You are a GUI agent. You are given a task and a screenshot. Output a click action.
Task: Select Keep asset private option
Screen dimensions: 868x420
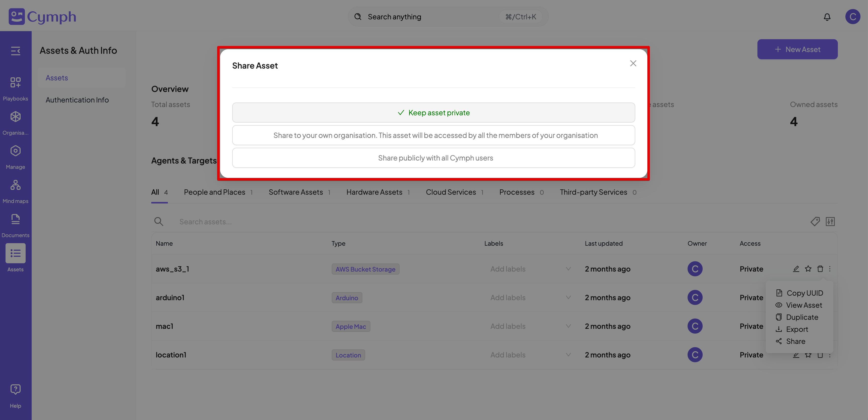click(433, 113)
